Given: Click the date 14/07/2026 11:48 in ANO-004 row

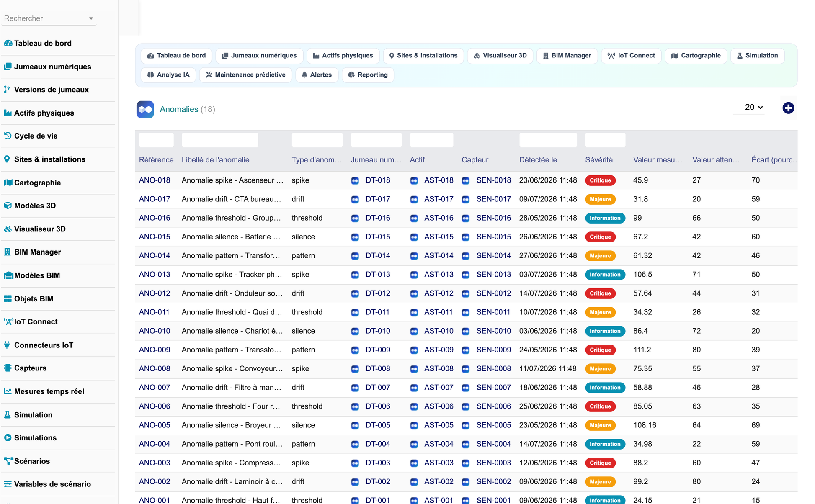Looking at the screenshot, I should 548,444.
